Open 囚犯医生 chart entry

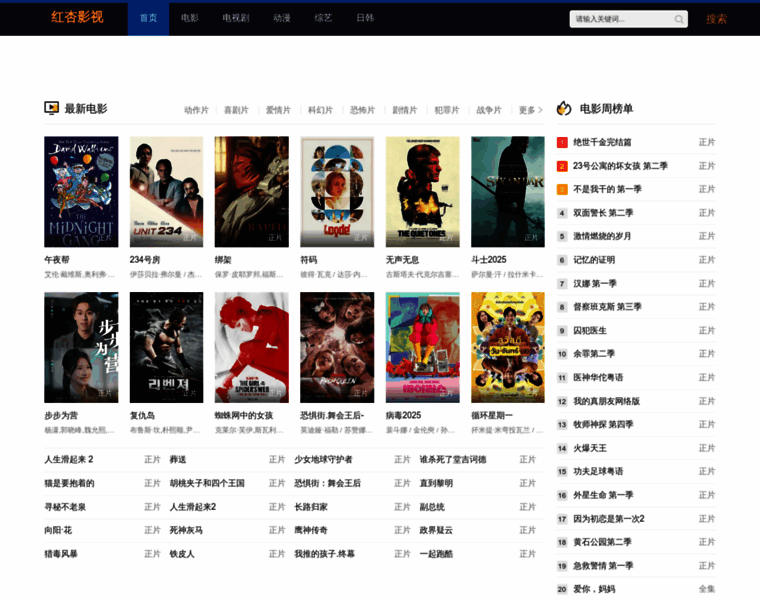tap(590, 331)
